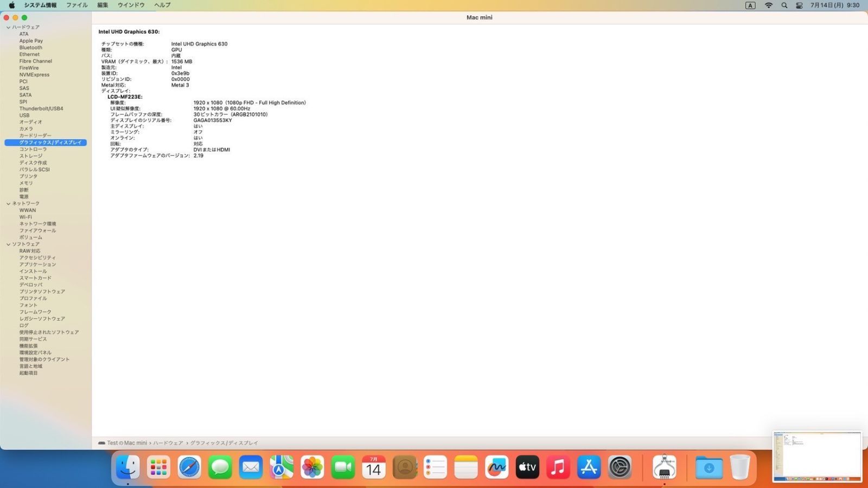Click グラフィックス/ディスプレイ in path bar
The image size is (868, 488).
click(x=224, y=443)
